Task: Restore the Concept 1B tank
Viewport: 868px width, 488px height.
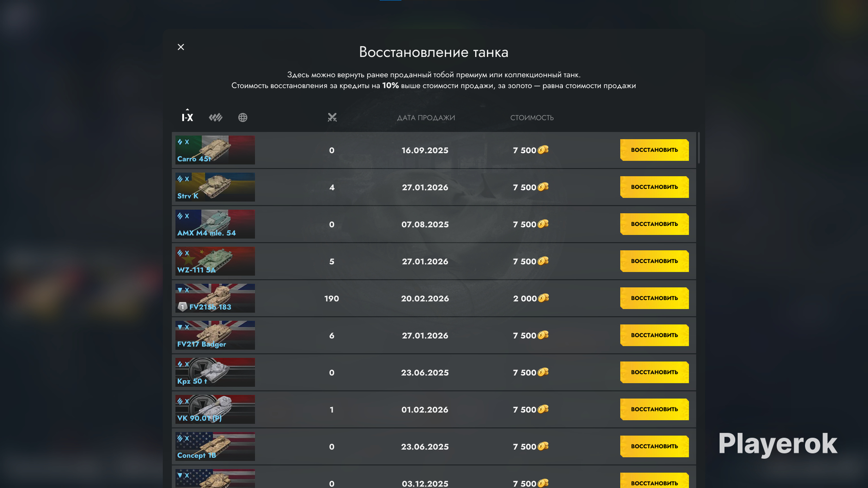Action: pos(654,447)
